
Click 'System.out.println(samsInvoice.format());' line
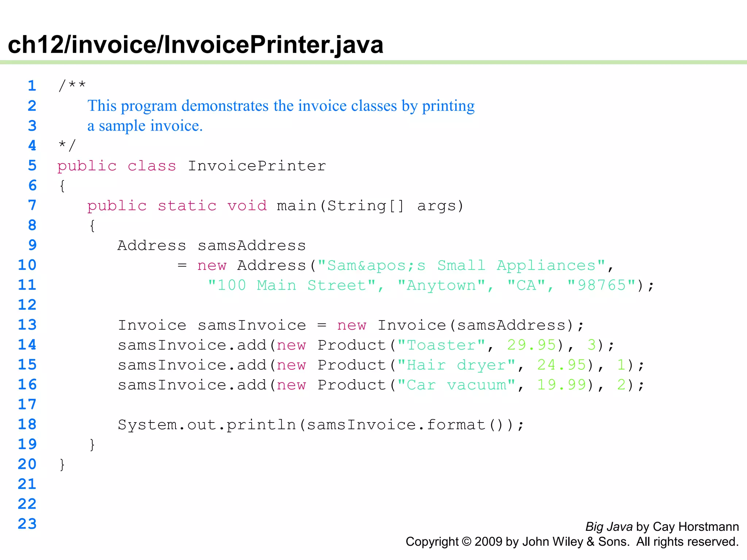pos(321,425)
